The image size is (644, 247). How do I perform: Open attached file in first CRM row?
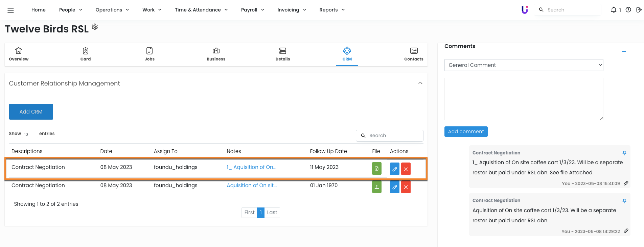click(376, 169)
